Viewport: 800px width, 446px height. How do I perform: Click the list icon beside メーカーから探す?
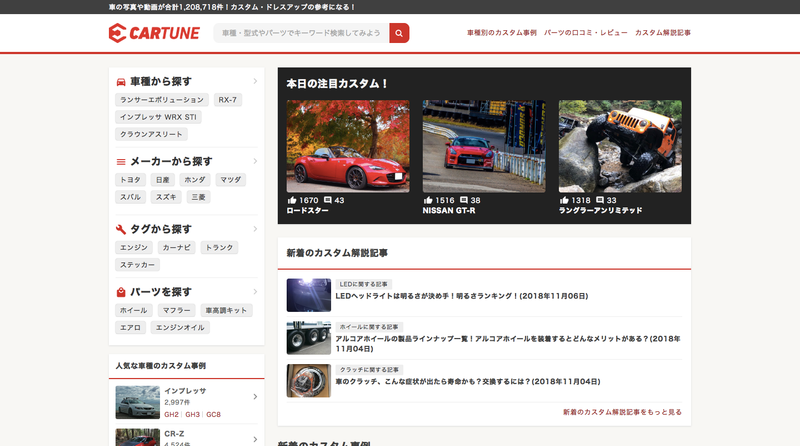(x=121, y=162)
